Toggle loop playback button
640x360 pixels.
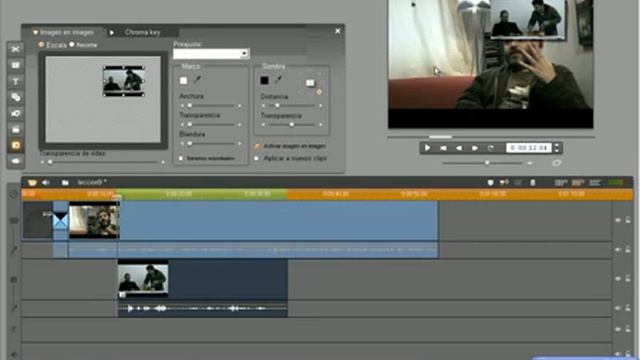coord(491,148)
